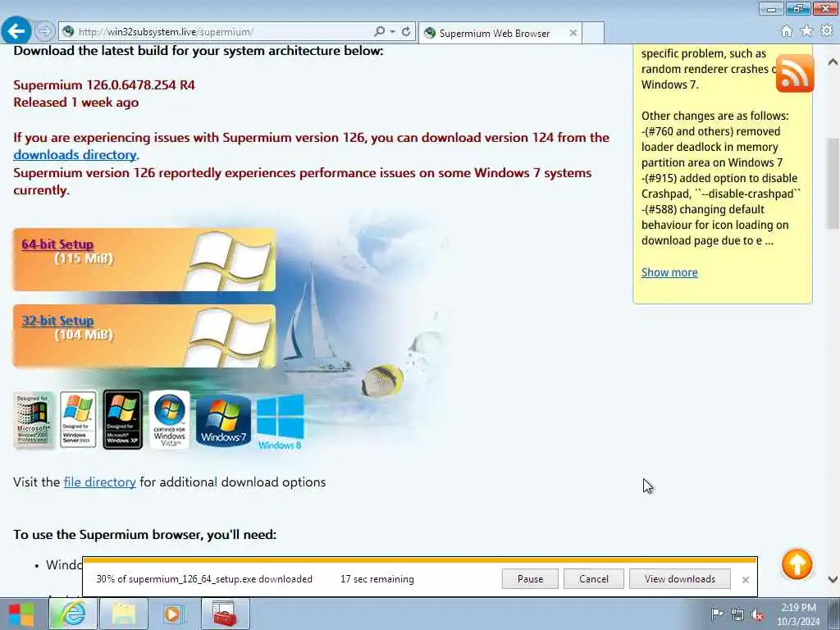840x630 pixels.
Task: Click the Supermium 126.0.6478.254 R4 version text
Action: tap(104, 85)
